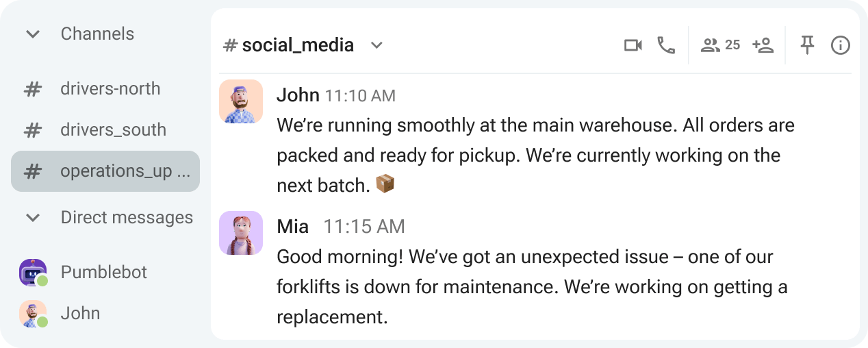Click the Pumblebot avatar in sidebar
The image size is (868, 348).
coord(33,273)
